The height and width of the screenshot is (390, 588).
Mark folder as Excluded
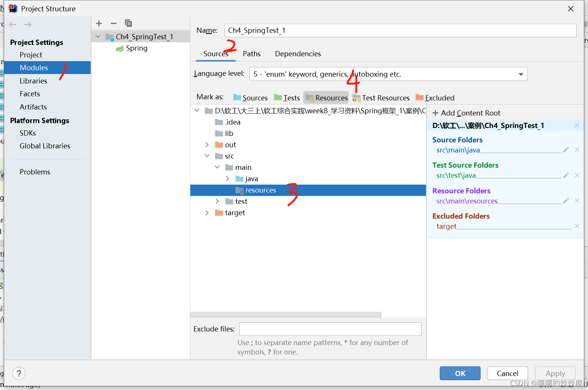pyautogui.click(x=435, y=98)
